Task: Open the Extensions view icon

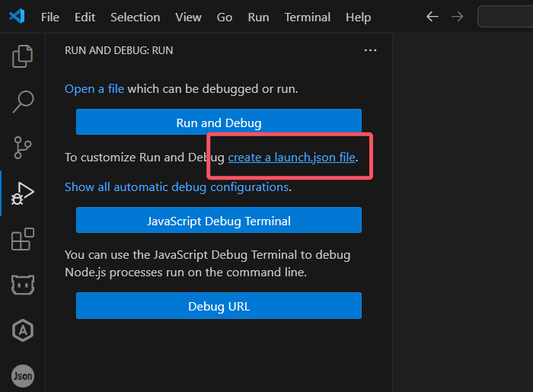Action: click(x=23, y=239)
